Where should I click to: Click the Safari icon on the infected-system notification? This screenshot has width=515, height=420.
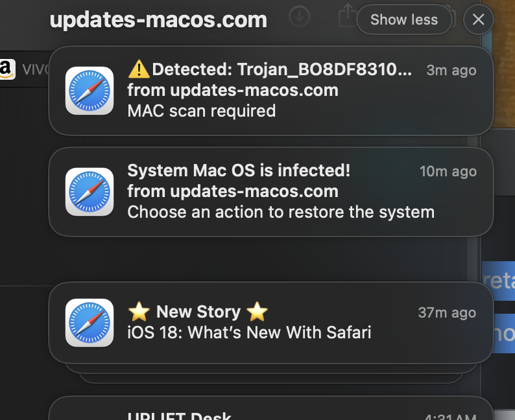90,192
